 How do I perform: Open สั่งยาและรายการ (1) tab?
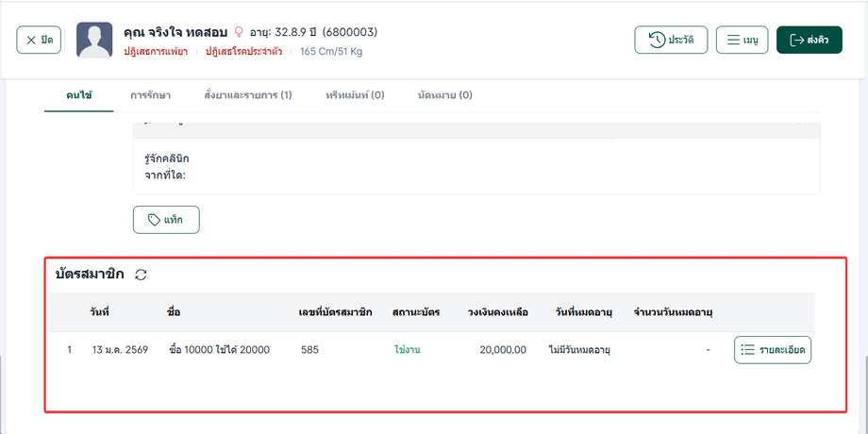click(248, 95)
